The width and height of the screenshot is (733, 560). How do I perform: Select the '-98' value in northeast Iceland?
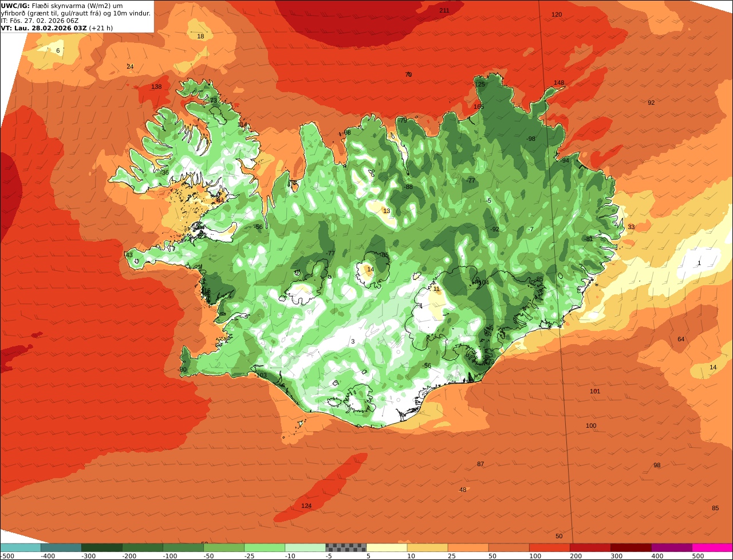click(531, 139)
